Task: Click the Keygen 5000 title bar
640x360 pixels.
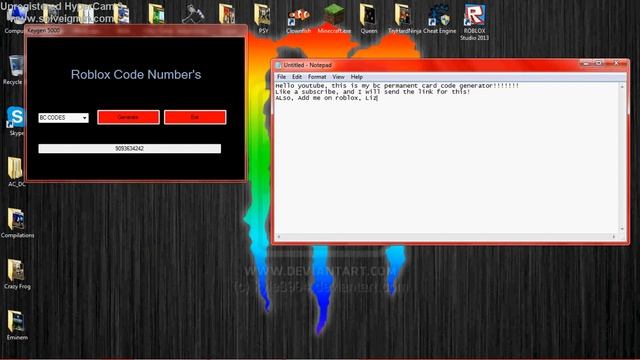Action: click(136, 31)
